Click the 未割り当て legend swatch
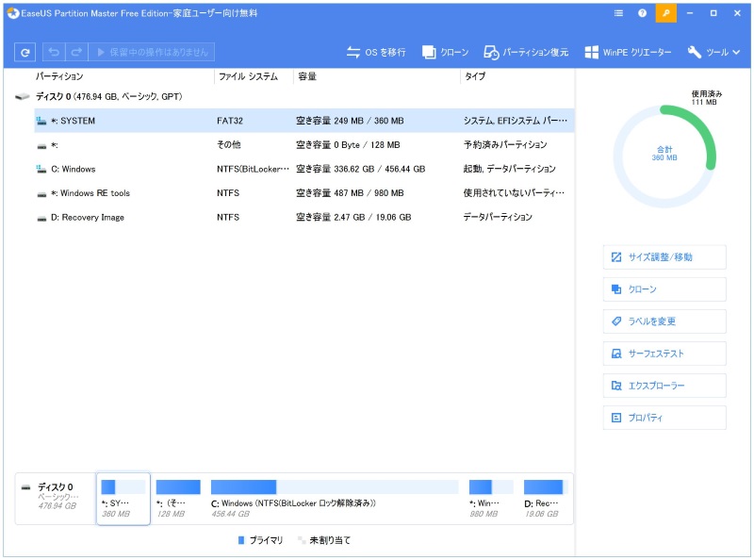 tap(302, 541)
